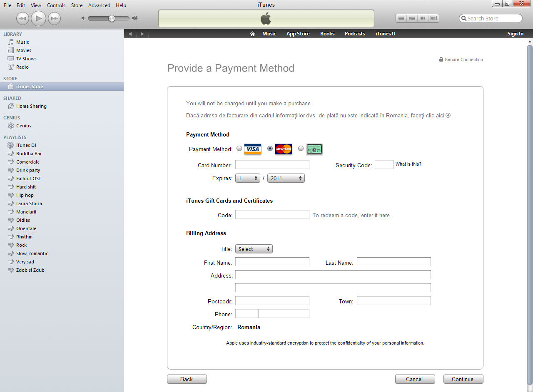Open the Advanced menu
The image size is (533, 392).
pyautogui.click(x=99, y=5)
